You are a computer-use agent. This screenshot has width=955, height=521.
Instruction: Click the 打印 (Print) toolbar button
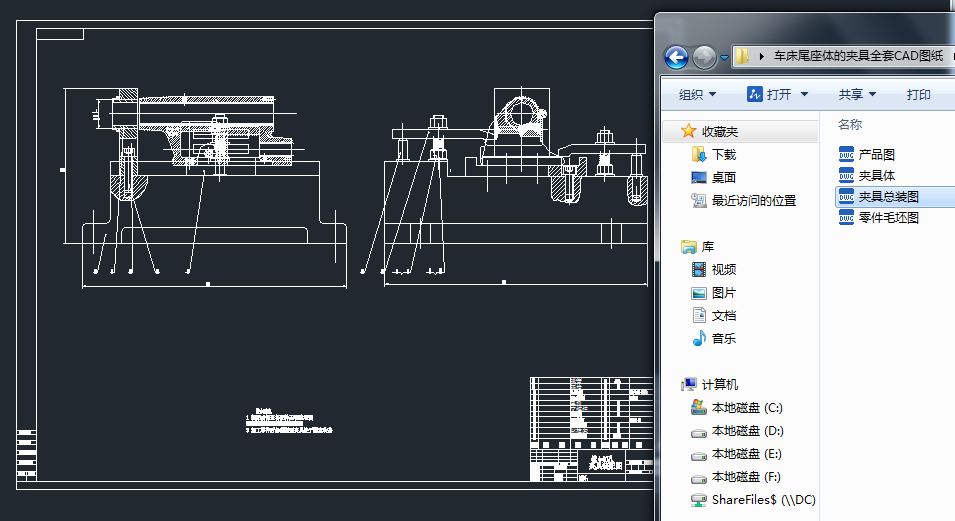(x=918, y=94)
